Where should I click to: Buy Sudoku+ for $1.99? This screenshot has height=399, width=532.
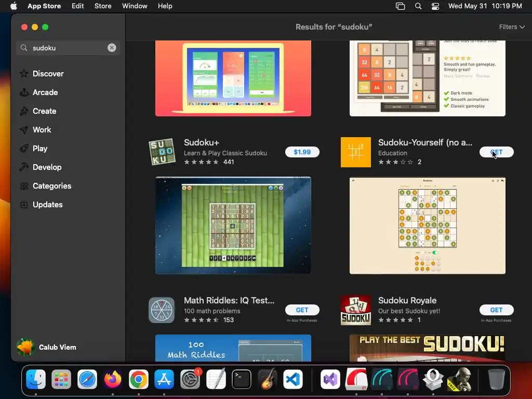[302, 152]
